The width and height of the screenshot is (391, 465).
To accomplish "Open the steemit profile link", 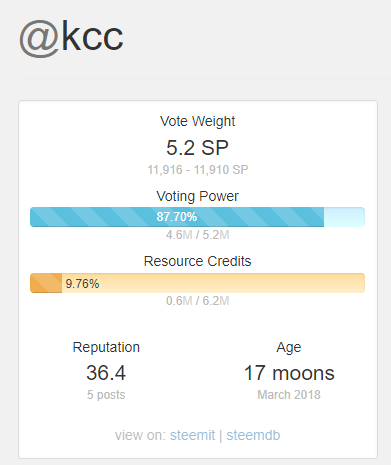I will [x=192, y=435].
